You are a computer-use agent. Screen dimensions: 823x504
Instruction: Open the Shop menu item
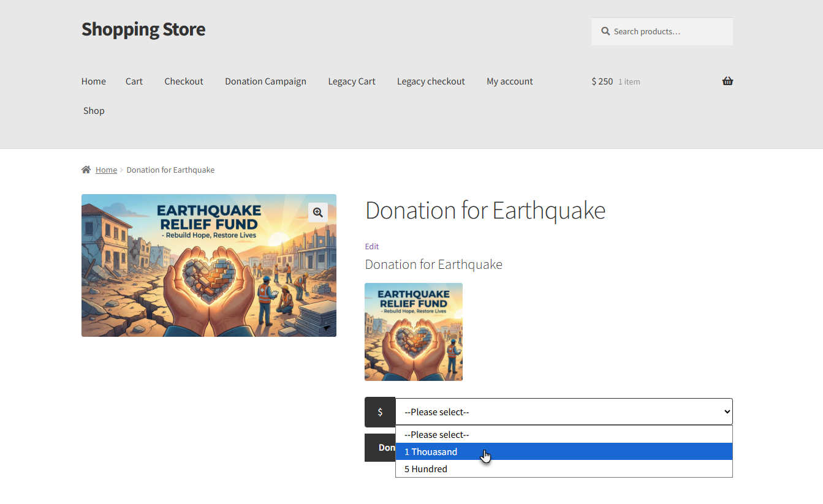pyautogui.click(x=94, y=111)
